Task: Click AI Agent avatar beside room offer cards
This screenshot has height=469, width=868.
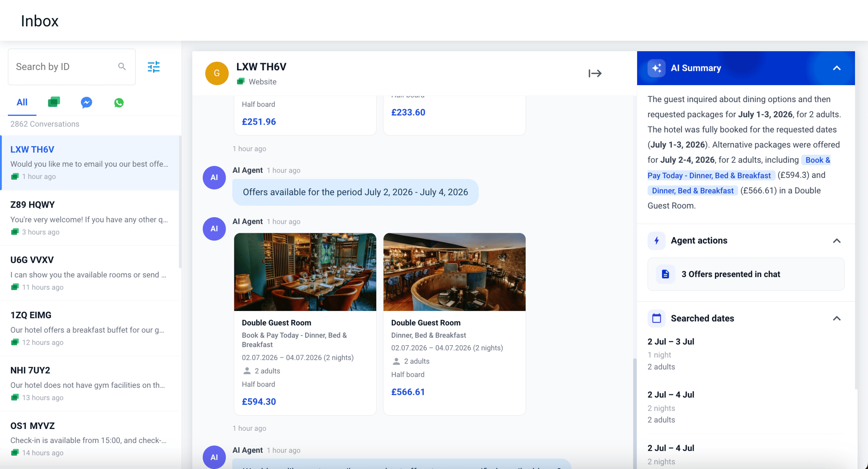Action: pos(214,229)
